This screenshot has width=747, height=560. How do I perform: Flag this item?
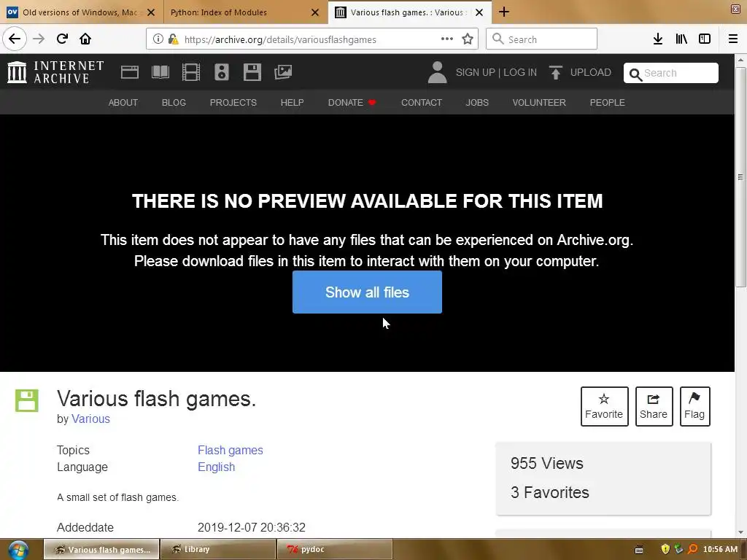tap(695, 406)
